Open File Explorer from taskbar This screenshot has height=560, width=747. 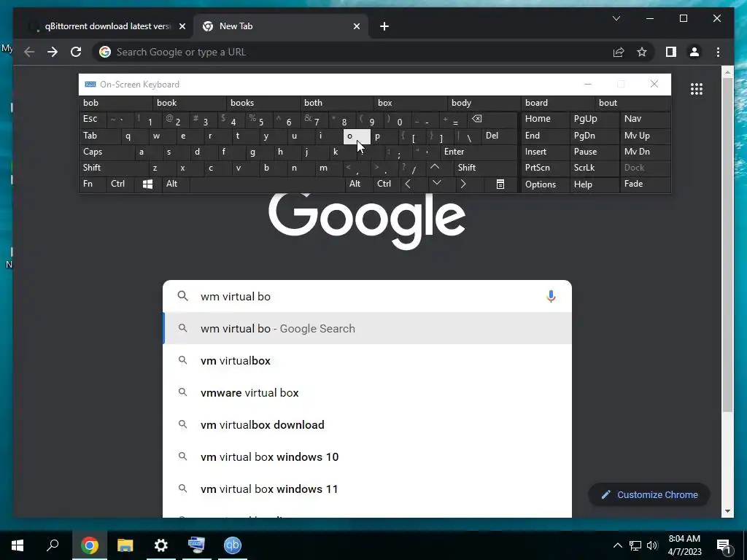[x=125, y=545]
